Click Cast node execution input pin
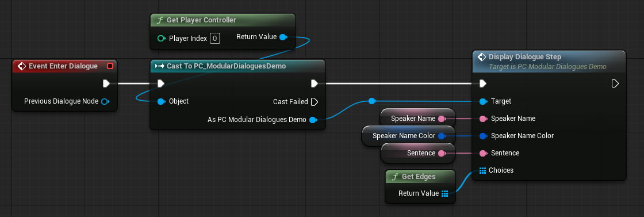644x217 pixels. [x=161, y=84]
